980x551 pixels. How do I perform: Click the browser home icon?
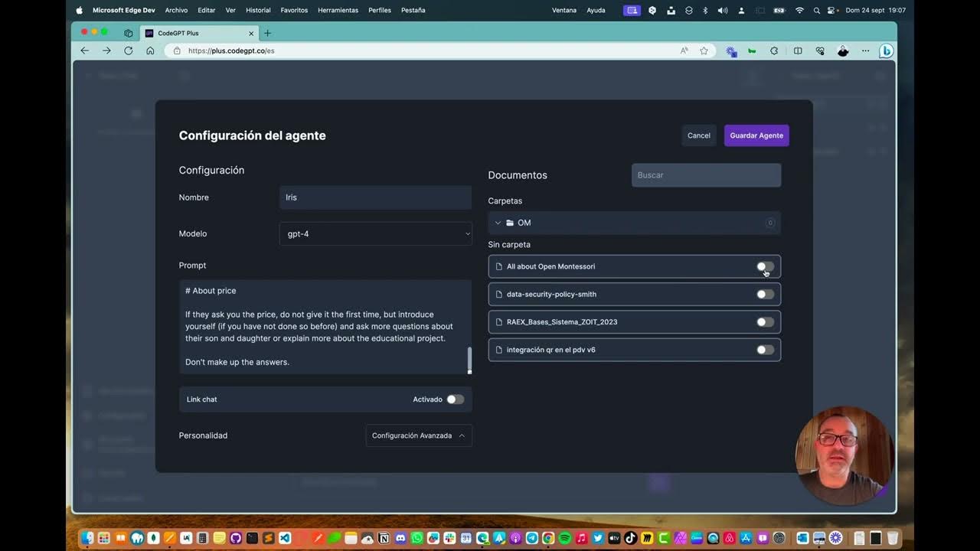tap(150, 51)
